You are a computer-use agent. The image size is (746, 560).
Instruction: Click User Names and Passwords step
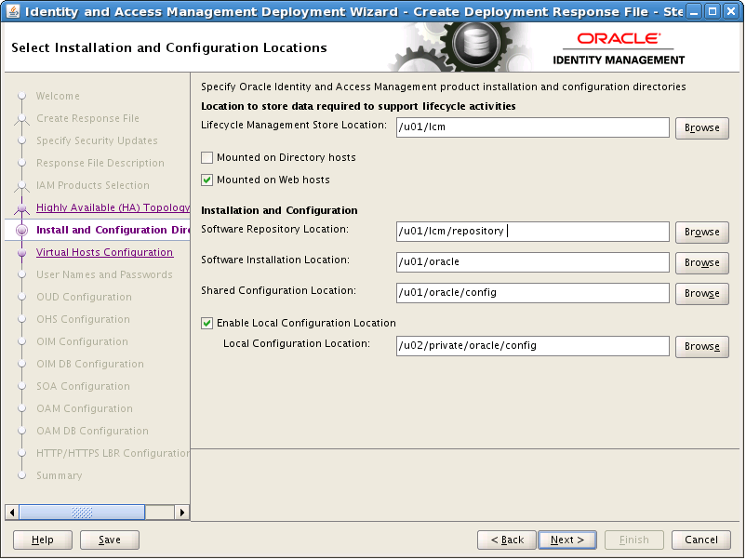[105, 274]
